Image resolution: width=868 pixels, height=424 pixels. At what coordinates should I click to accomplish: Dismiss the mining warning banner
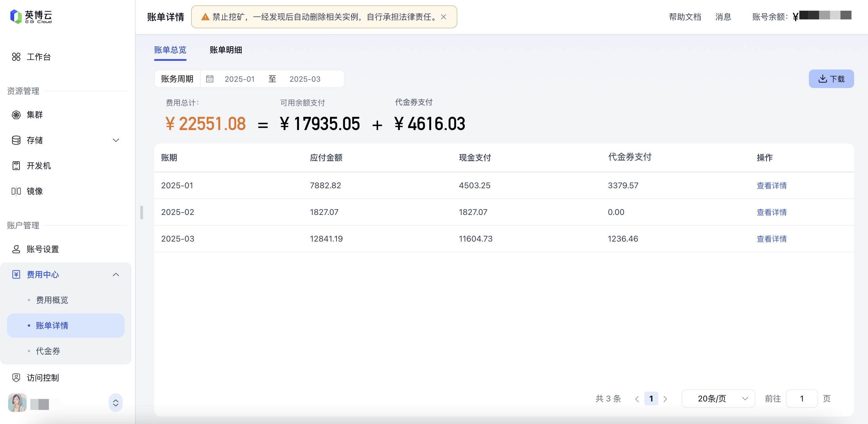[444, 17]
